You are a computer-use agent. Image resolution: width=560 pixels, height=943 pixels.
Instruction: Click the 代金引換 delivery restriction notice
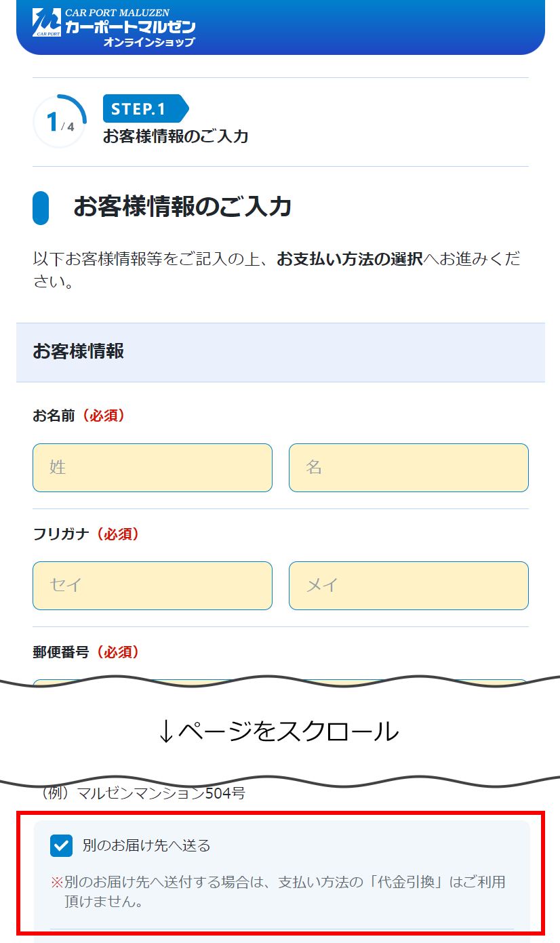pos(278,892)
